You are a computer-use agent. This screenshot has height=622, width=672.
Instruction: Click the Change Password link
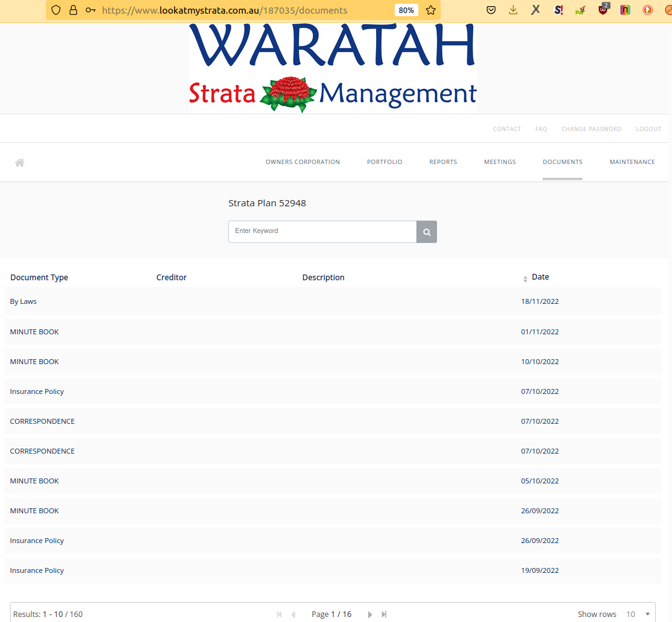[591, 129]
